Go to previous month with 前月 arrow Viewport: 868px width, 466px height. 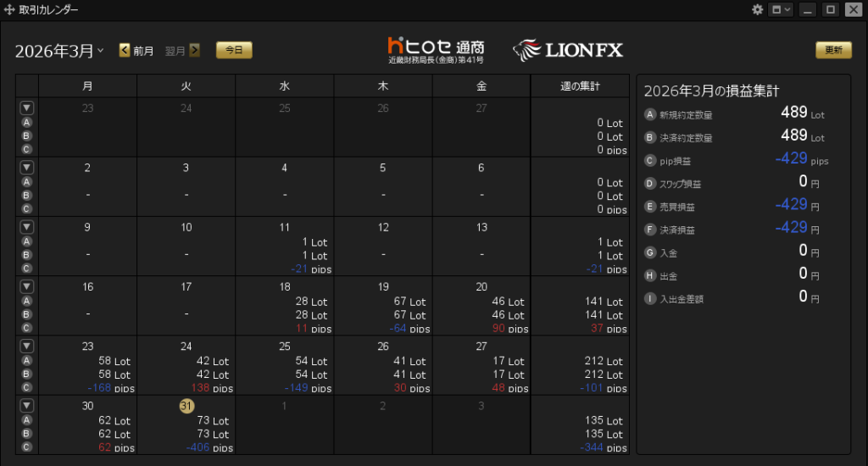coord(125,51)
